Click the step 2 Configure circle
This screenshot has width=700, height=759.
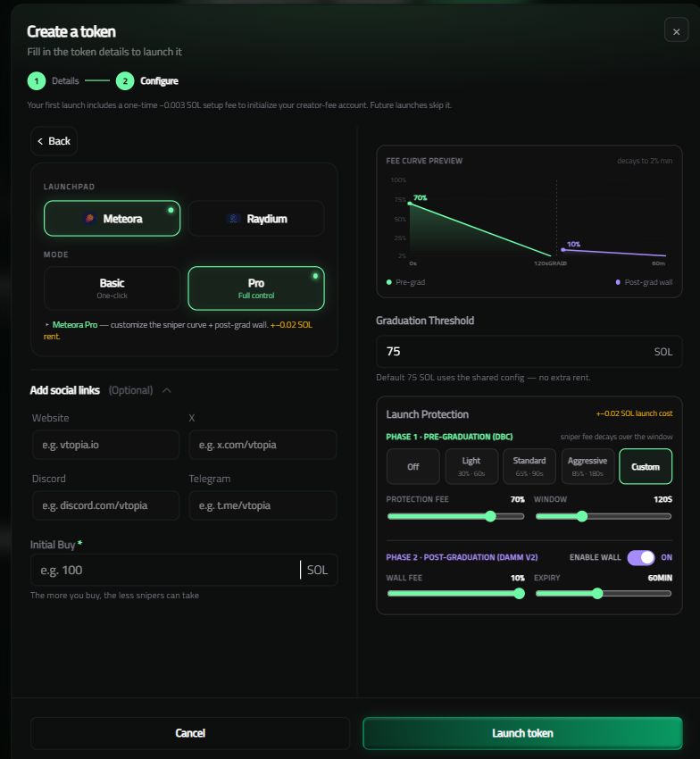[125, 81]
